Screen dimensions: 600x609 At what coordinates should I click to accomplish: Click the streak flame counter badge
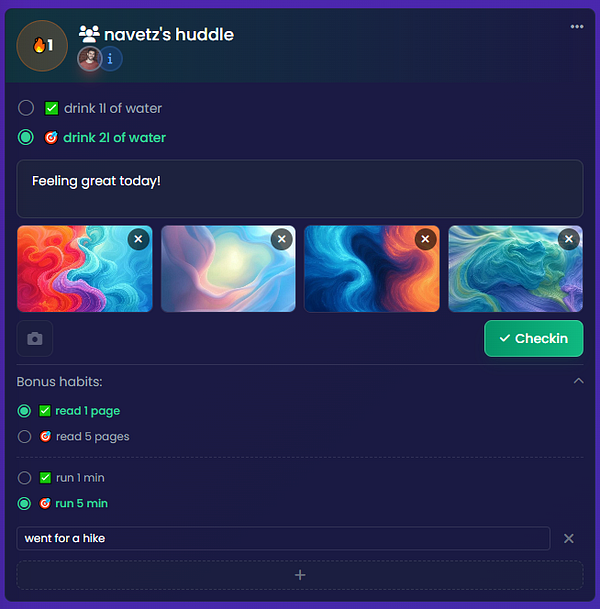pyautogui.click(x=42, y=46)
